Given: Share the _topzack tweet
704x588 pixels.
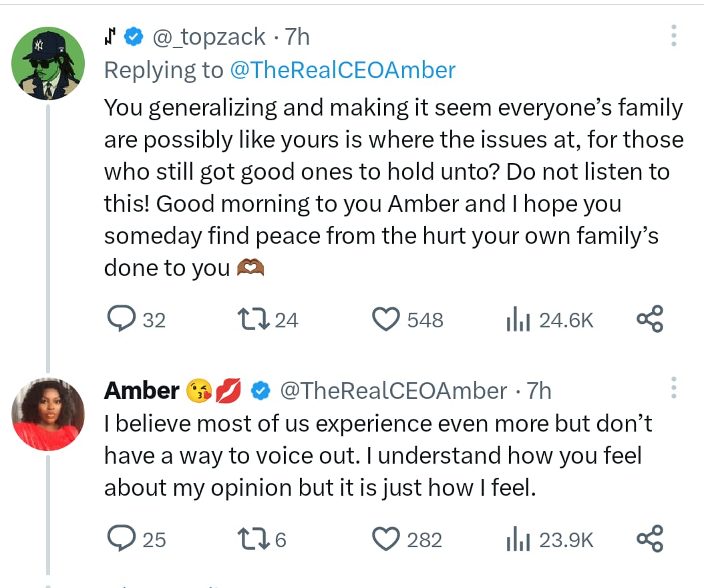Looking at the screenshot, I should (649, 319).
